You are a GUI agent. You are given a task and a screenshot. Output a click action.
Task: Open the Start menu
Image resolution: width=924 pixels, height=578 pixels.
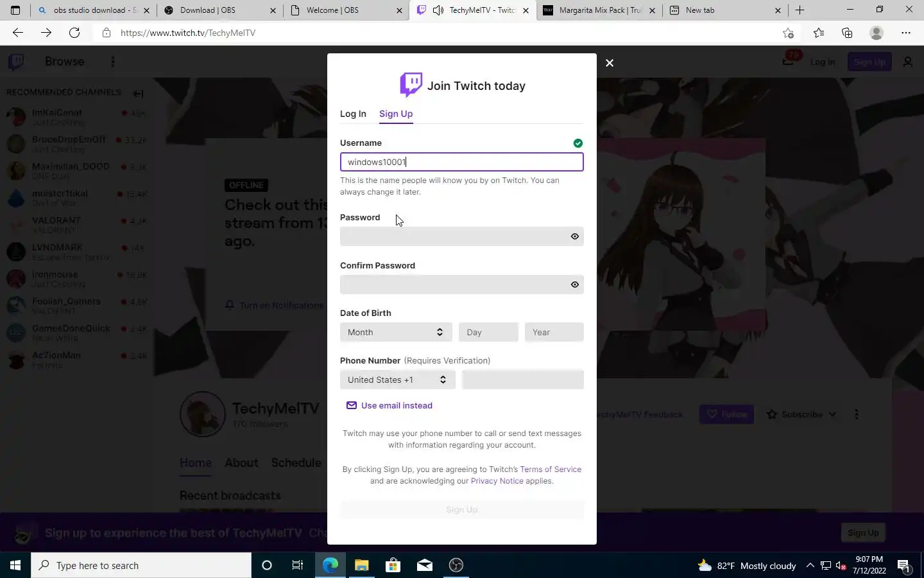[15, 565]
